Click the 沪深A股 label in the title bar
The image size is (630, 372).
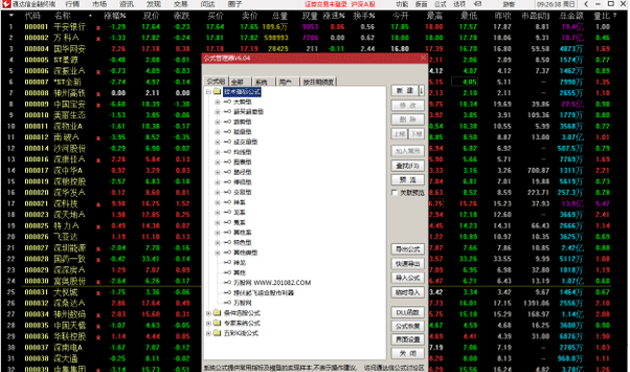(363, 4)
